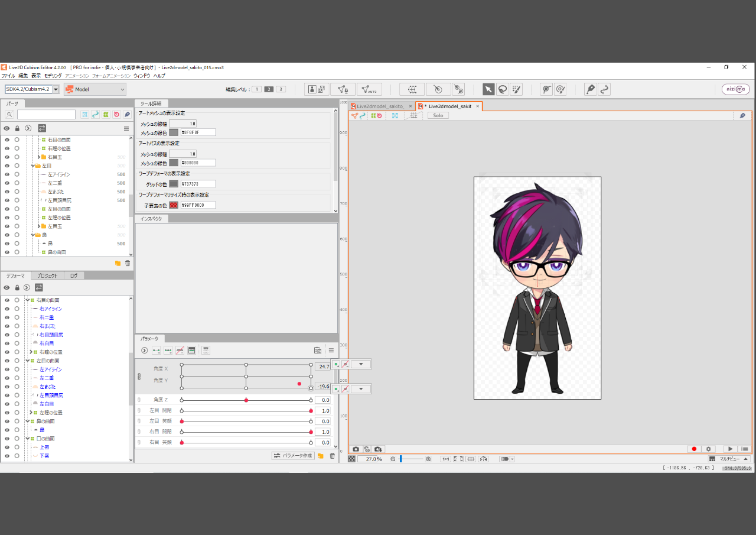Click パラメータ作成 button
756x535 pixels.
[293, 456]
